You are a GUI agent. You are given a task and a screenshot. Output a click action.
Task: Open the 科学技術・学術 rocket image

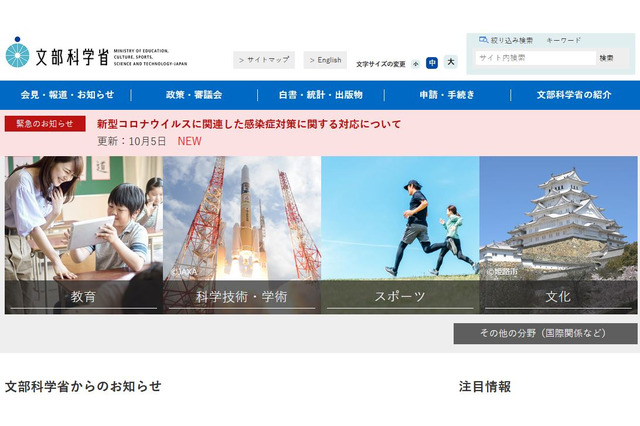(242, 235)
